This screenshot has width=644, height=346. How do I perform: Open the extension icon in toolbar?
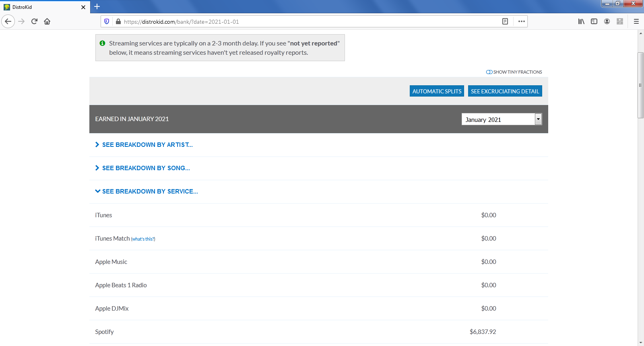point(620,21)
